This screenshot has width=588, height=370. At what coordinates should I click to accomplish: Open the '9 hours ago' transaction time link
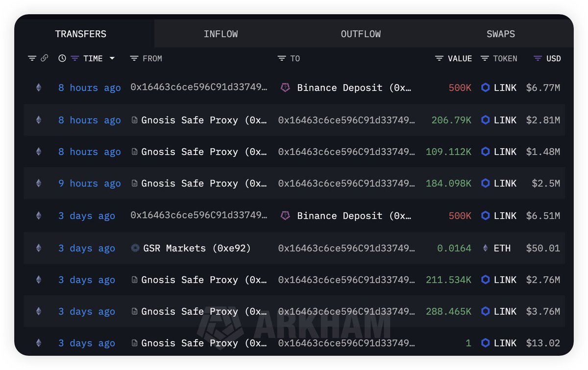pos(90,184)
